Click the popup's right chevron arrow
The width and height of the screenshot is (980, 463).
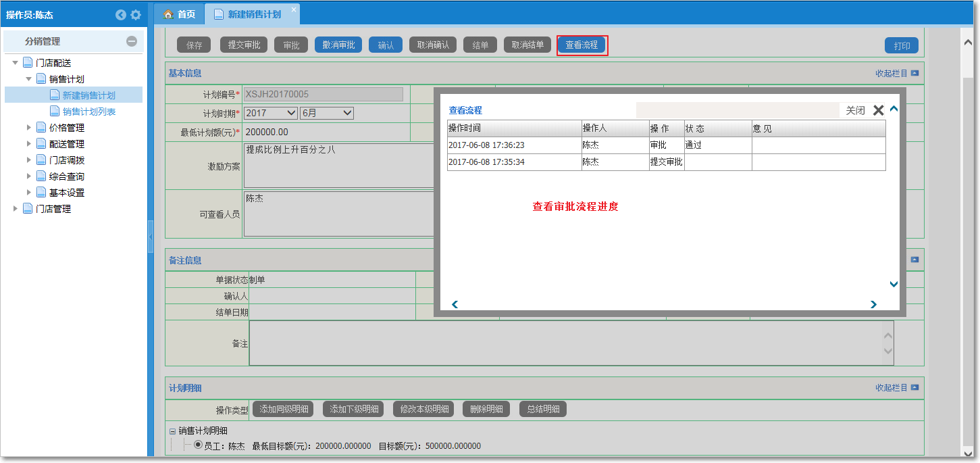(873, 304)
